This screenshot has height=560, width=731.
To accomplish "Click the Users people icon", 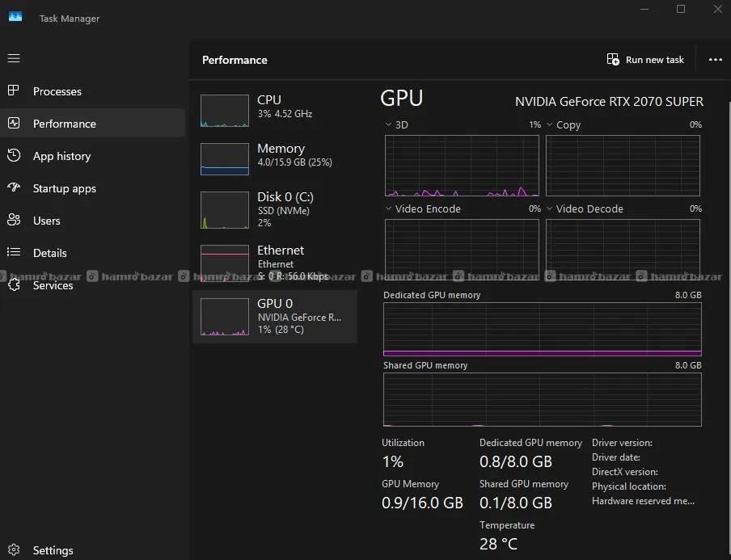I will click(14, 220).
